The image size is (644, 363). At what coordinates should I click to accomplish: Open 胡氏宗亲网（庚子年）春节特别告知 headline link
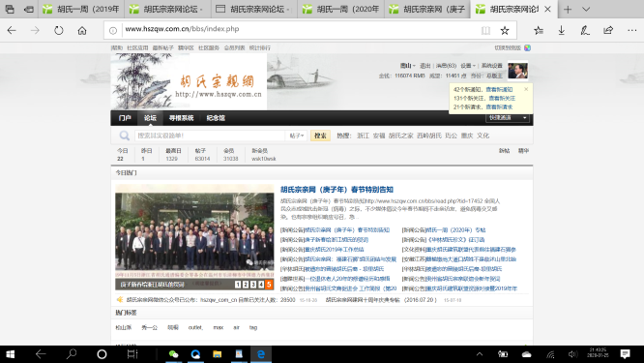pyautogui.click(x=337, y=190)
